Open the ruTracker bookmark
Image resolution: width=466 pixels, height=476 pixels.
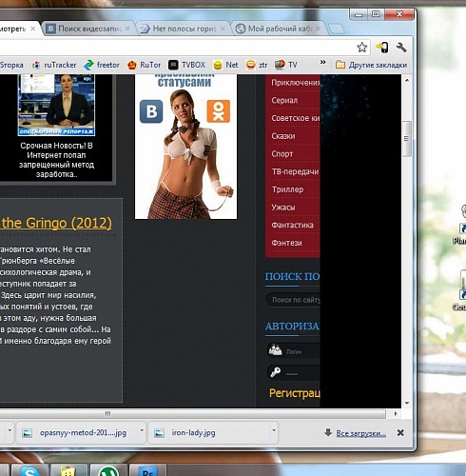(x=54, y=65)
